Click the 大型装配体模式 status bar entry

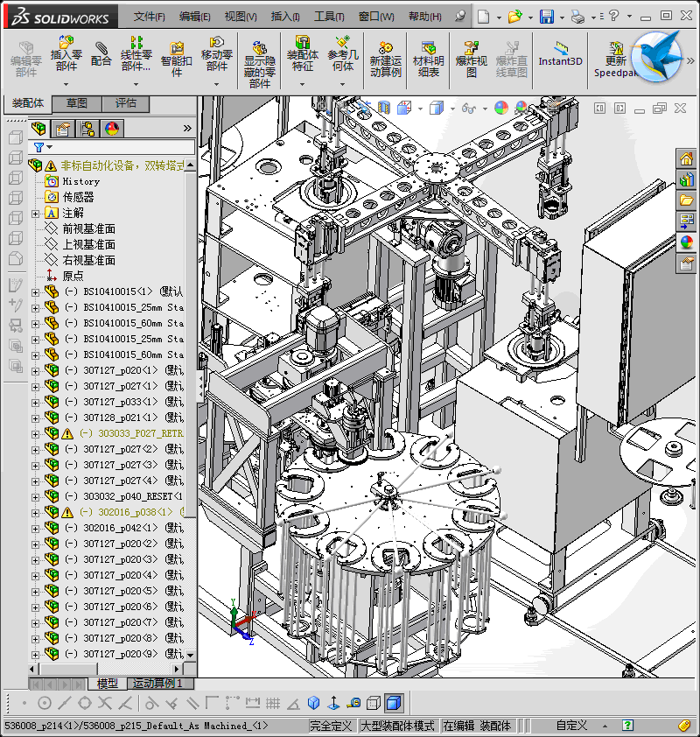click(x=397, y=726)
